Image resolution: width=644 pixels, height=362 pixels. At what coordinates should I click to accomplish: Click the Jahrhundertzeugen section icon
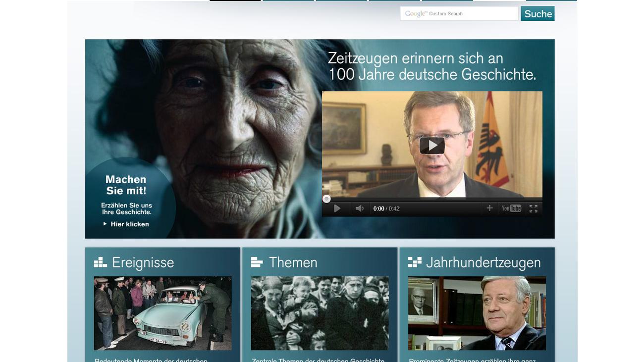point(415,262)
